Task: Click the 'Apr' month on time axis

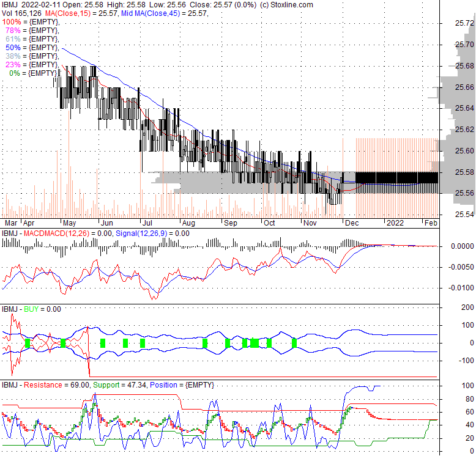Action: coord(29,223)
